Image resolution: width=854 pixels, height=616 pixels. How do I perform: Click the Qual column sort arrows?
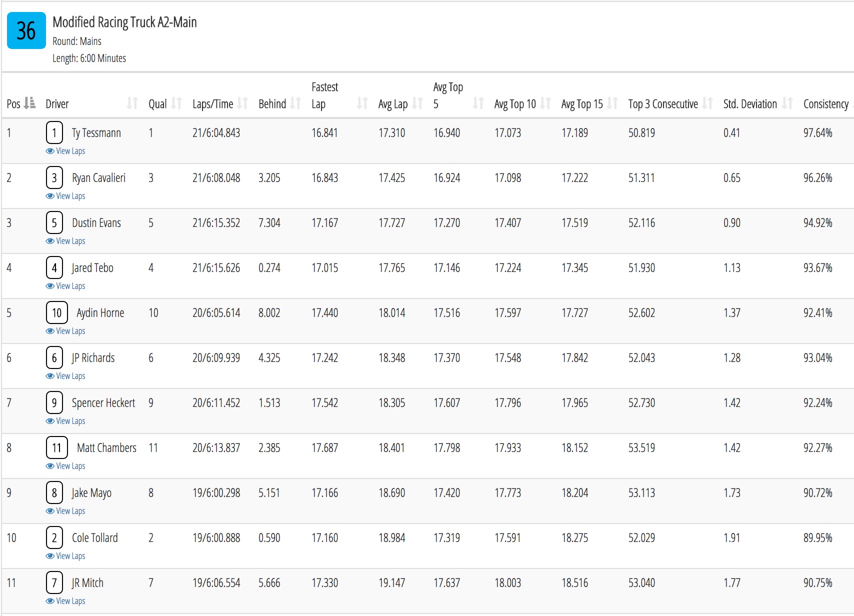point(176,103)
